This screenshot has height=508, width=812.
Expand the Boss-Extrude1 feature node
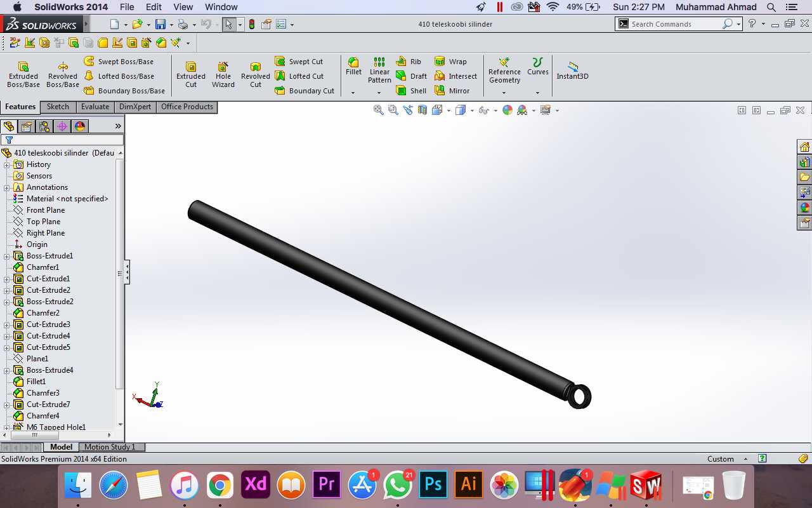(7, 256)
